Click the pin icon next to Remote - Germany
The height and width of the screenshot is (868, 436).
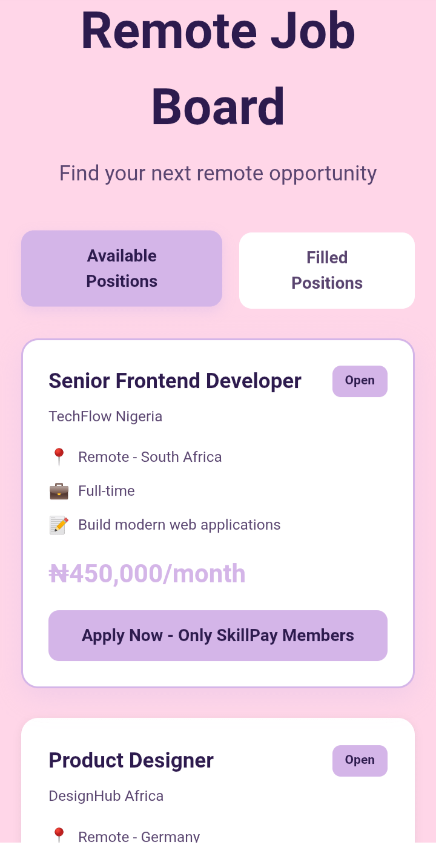click(x=59, y=835)
